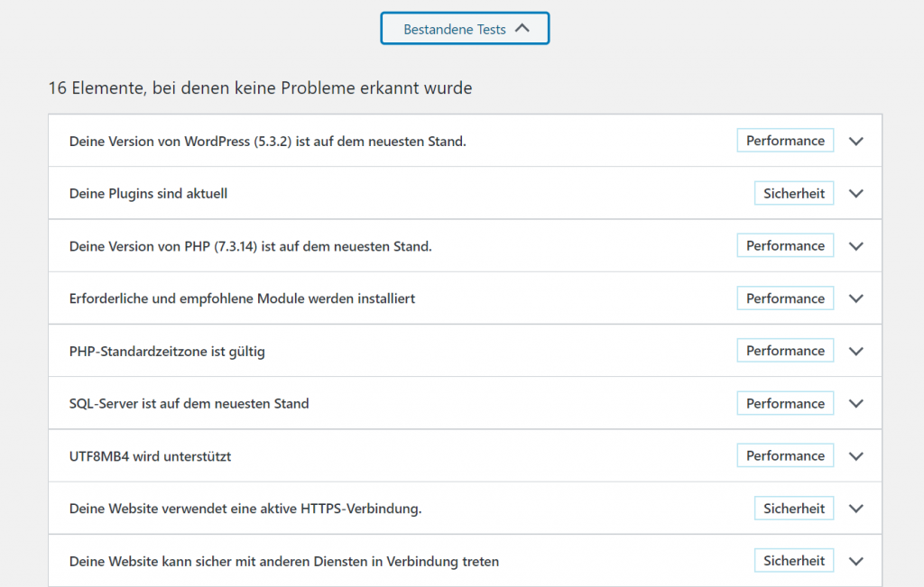
Task: Click Performance badge in PHP-Standardzeitzone row
Action: click(x=785, y=351)
